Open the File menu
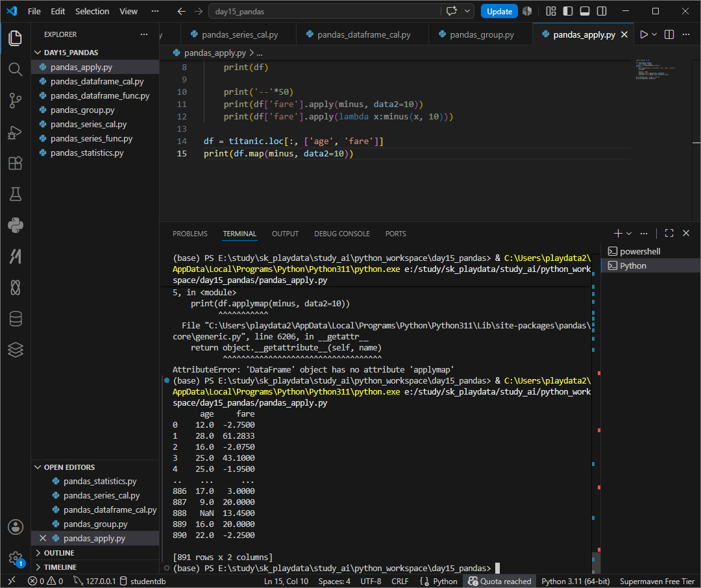 [x=34, y=11]
